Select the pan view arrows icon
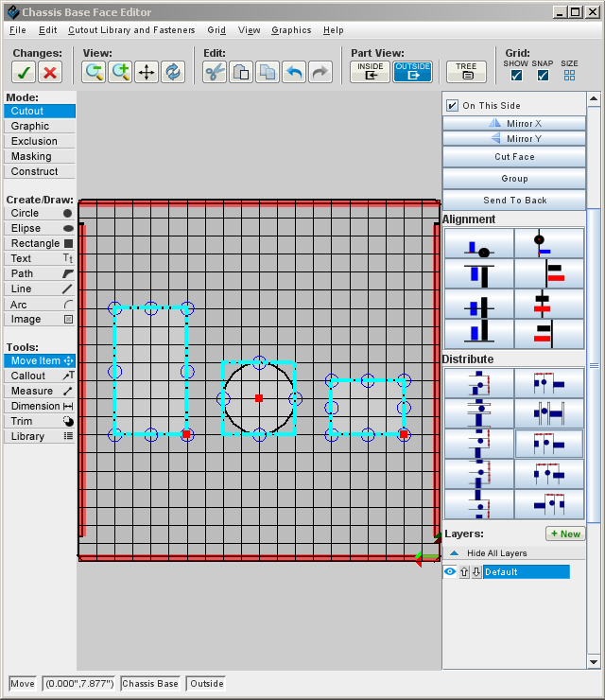605x700 pixels. click(147, 72)
